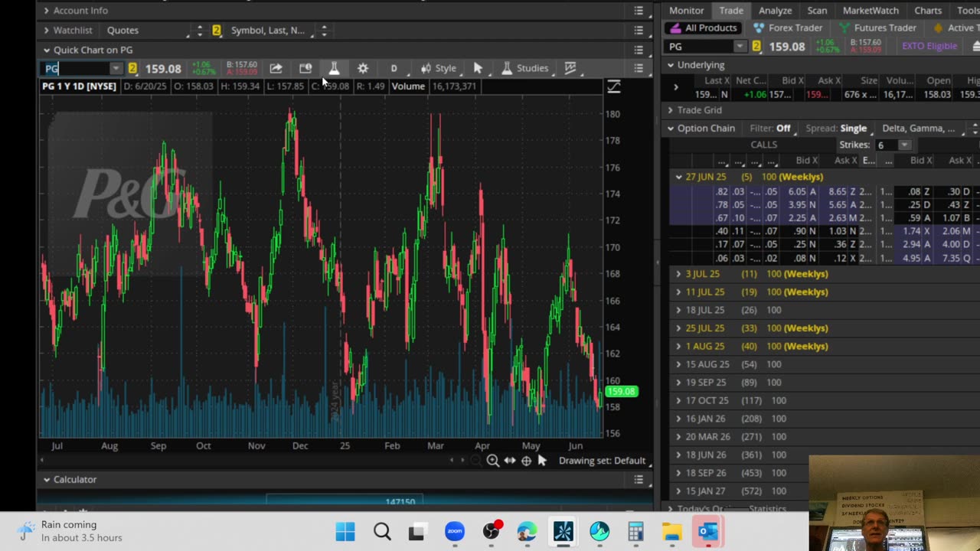
Task: Click the flask icon beside share
Action: (x=334, y=68)
